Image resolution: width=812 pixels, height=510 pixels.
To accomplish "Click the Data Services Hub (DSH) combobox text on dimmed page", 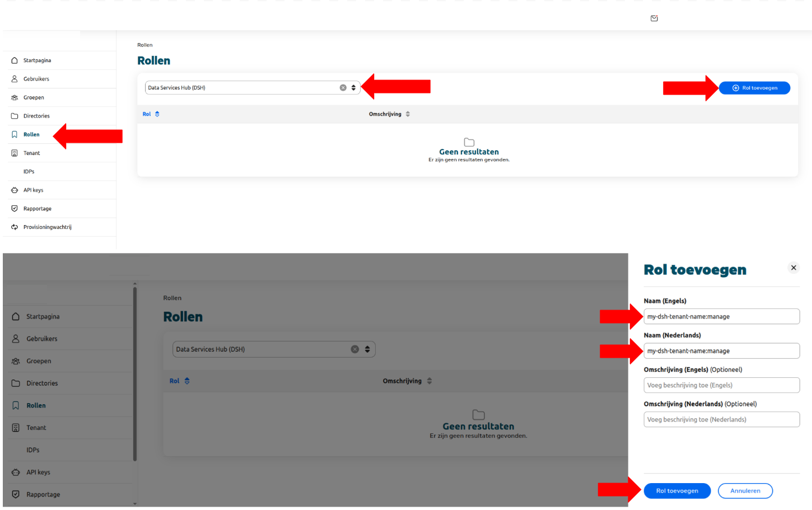I will pos(211,349).
